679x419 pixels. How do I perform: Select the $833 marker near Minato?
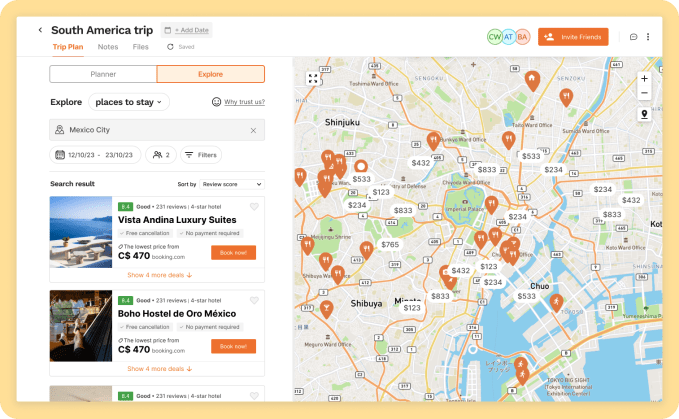point(440,297)
